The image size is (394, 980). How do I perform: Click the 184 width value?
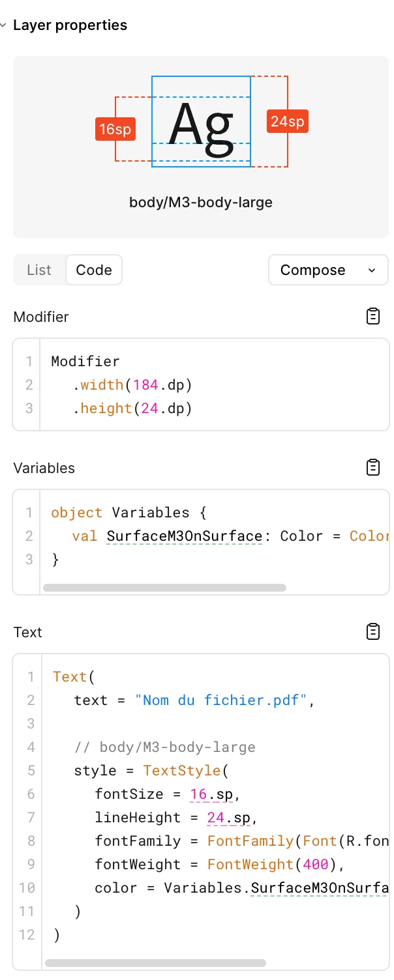click(145, 384)
